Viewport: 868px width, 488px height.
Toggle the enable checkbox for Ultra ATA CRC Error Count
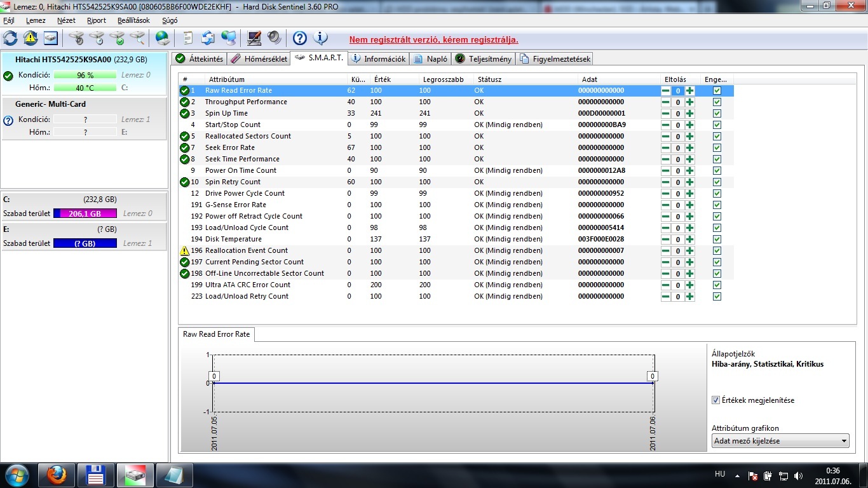717,285
